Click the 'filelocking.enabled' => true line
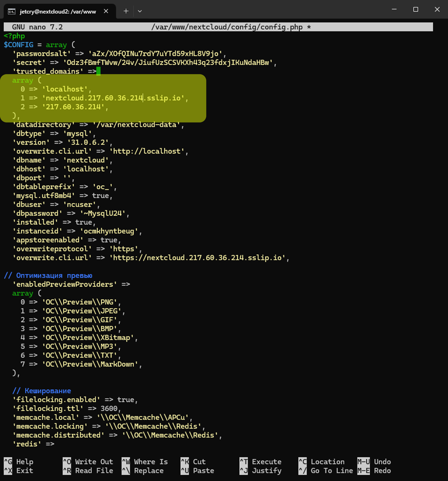This screenshot has width=448, height=481. 75,400
